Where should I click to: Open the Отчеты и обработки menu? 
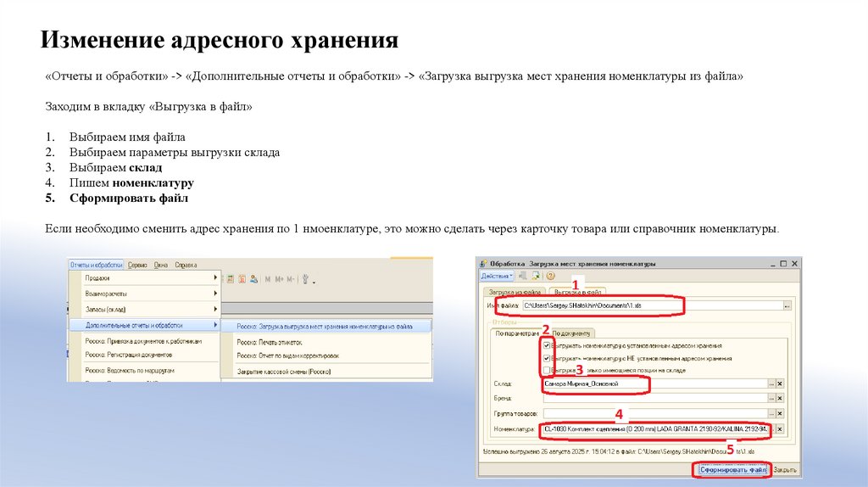click(x=97, y=265)
